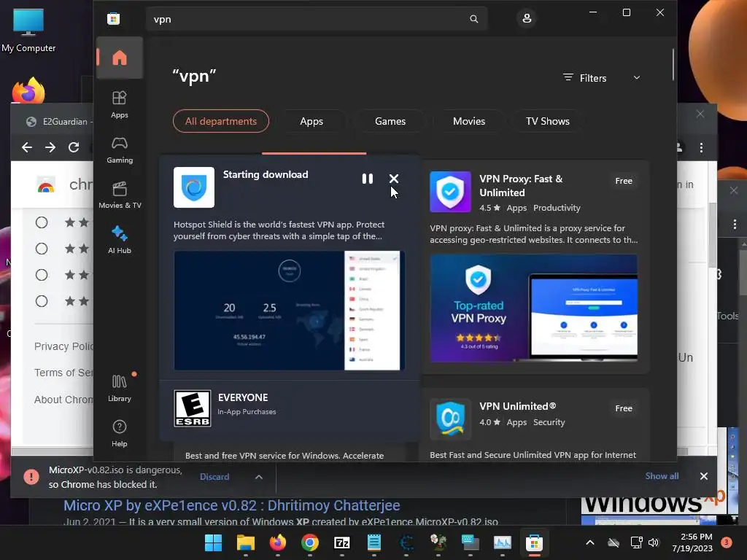
Task: Open the Firefox desktop shortcut
Action: (x=28, y=90)
